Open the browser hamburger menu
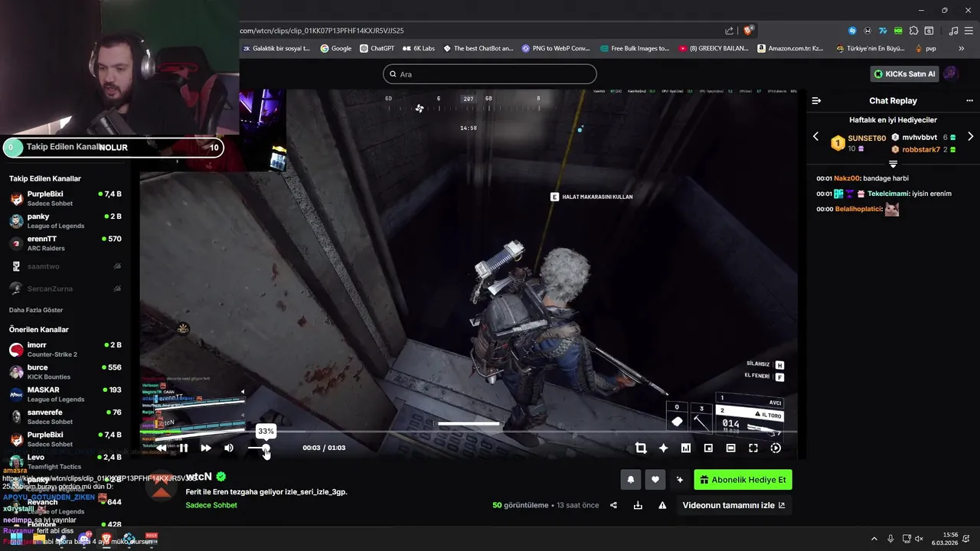Image resolution: width=980 pixels, height=551 pixels. (969, 31)
